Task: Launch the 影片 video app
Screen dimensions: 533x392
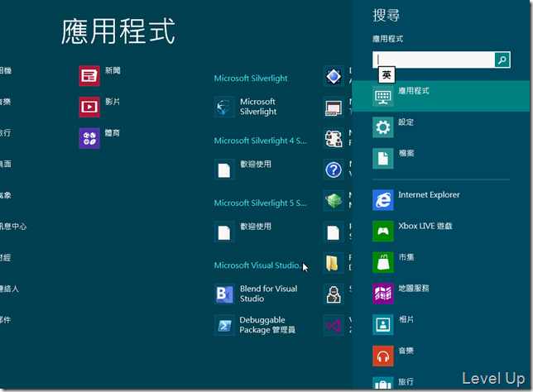Action: point(89,107)
